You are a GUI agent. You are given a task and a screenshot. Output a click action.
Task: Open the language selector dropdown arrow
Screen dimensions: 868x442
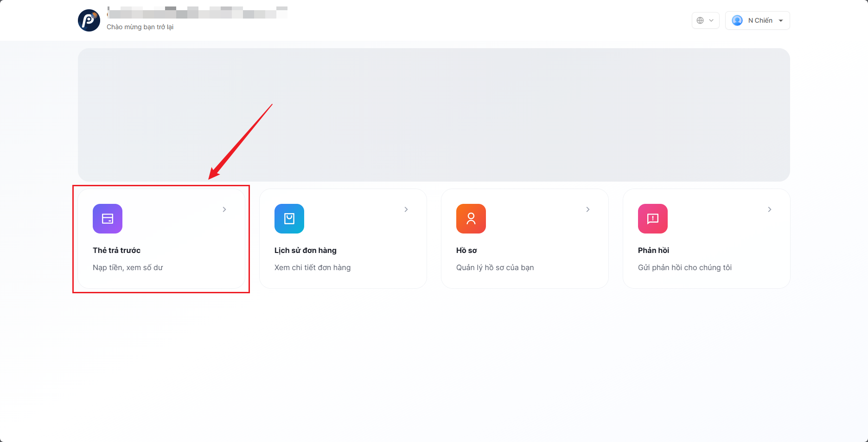(x=711, y=20)
